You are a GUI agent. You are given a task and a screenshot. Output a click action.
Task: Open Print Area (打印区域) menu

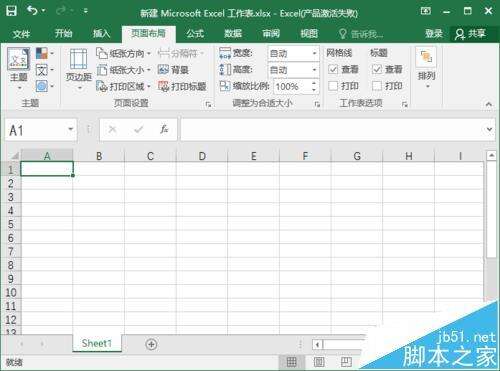coord(124,86)
